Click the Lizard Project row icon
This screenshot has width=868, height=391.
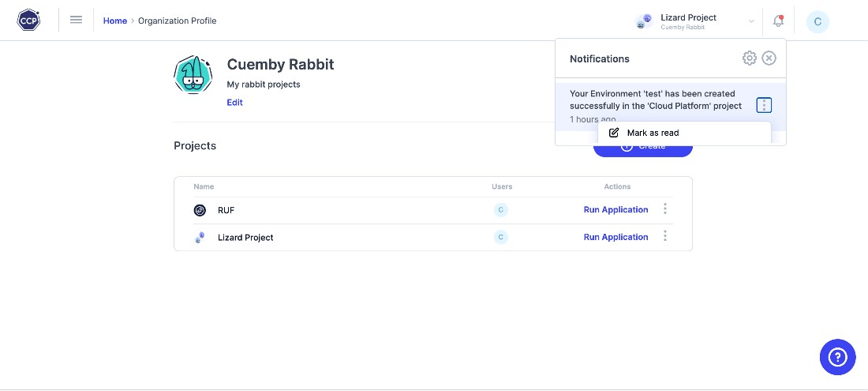tap(200, 237)
